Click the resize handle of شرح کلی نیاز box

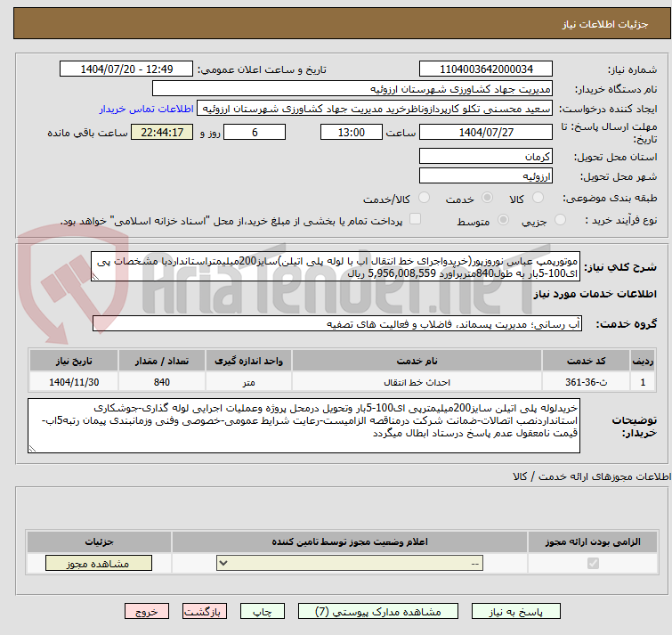point(95,277)
